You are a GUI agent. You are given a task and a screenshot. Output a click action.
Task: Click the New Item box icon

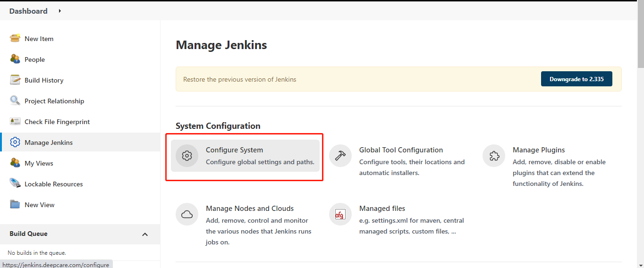tap(15, 38)
